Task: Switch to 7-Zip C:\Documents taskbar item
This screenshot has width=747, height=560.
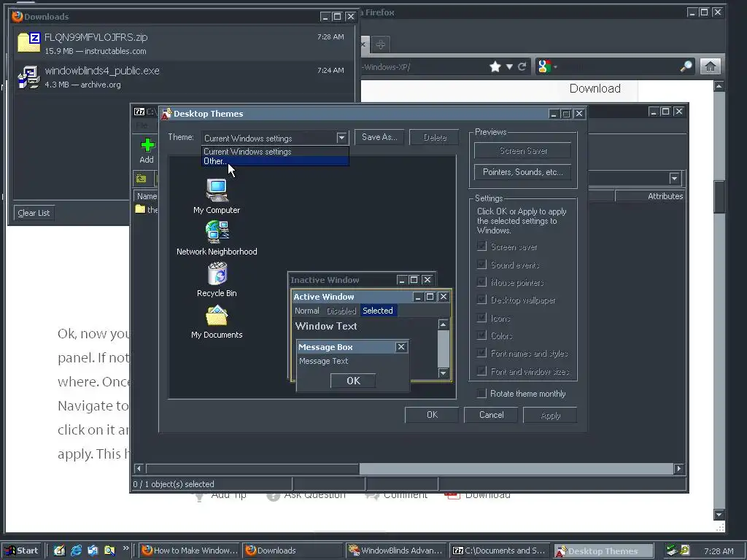Action: click(499, 551)
